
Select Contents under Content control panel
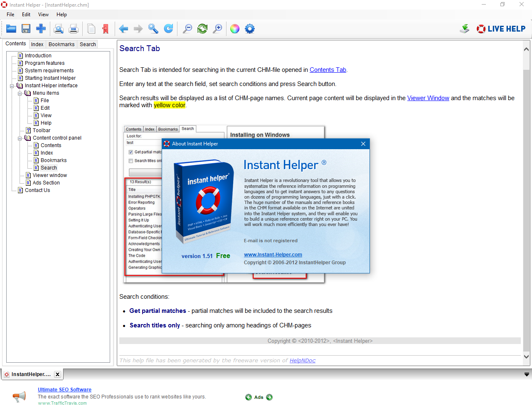(51, 145)
